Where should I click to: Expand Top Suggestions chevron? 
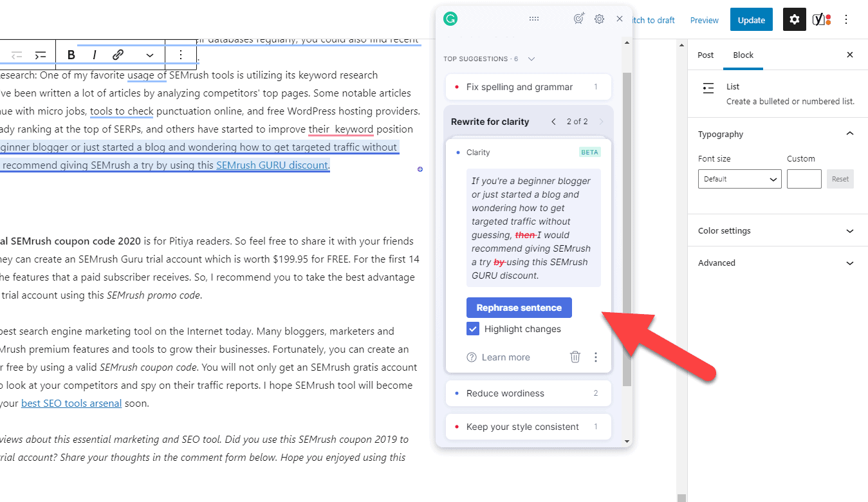pos(531,59)
